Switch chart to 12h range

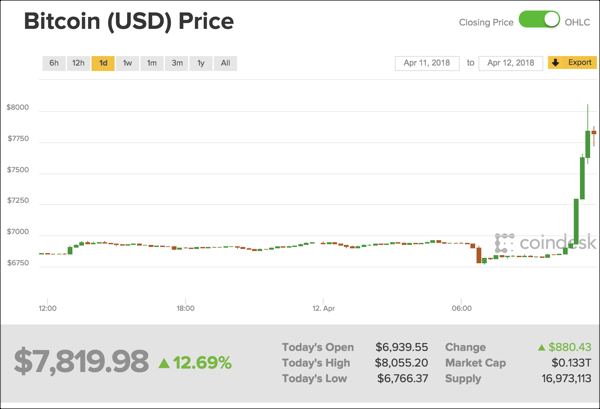point(78,63)
